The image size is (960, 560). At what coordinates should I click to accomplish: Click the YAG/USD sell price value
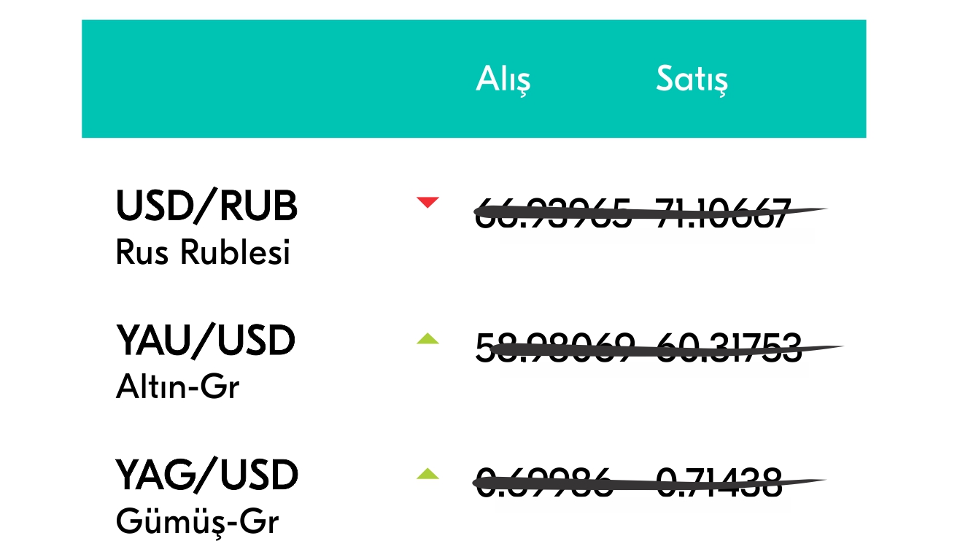pos(719,483)
